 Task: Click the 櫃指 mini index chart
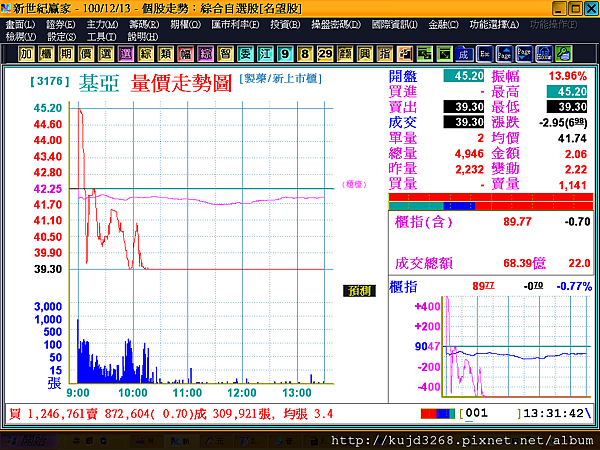pyautogui.click(x=517, y=346)
